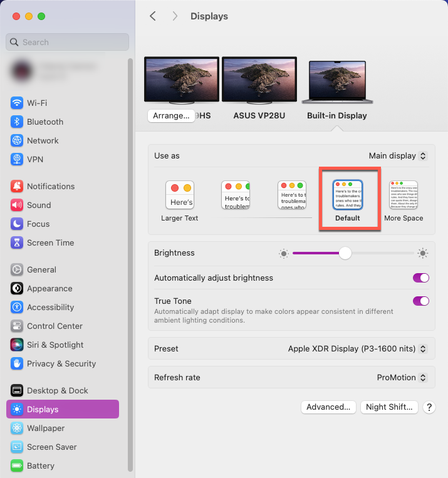Image resolution: width=448 pixels, height=478 pixels.
Task: Open the Network globe icon
Action: pos(17,140)
